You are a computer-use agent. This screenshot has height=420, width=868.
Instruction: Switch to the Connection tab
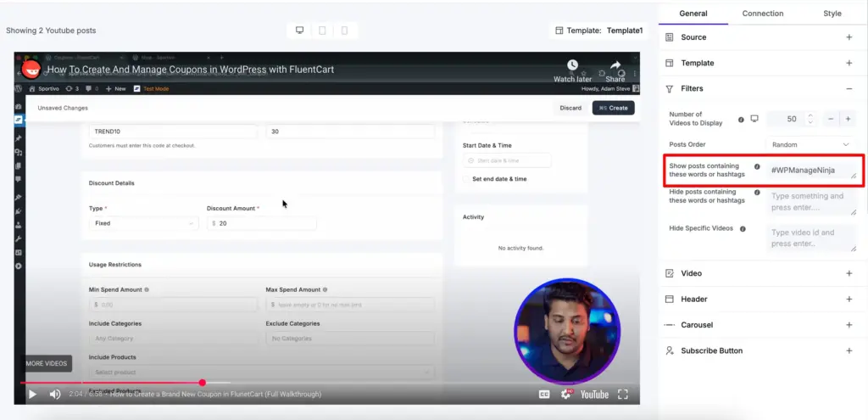click(x=762, y=14)
